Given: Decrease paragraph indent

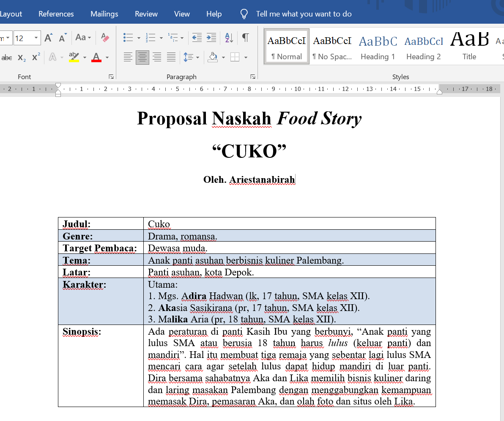Looking at the screenshot, I should click(x=197, y=38).
